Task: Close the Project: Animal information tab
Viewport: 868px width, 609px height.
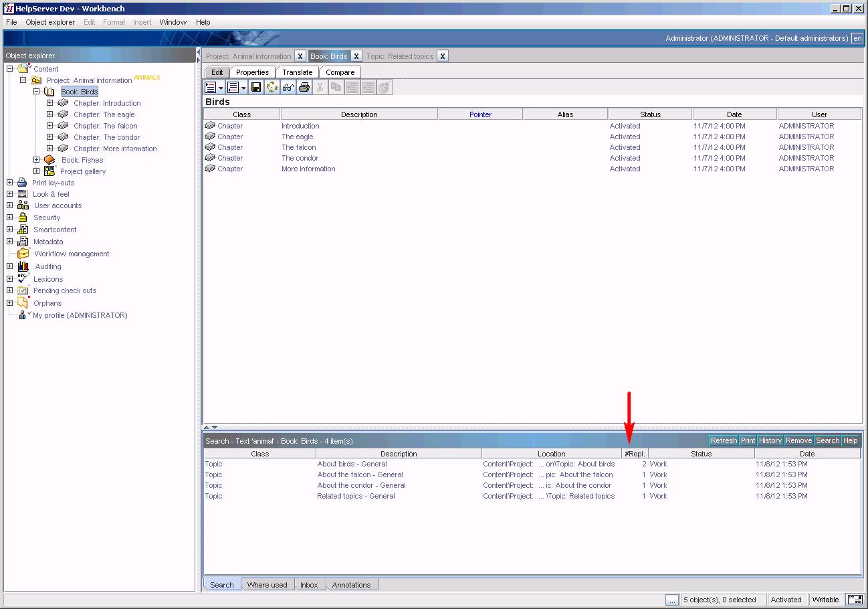Action: 300,56
